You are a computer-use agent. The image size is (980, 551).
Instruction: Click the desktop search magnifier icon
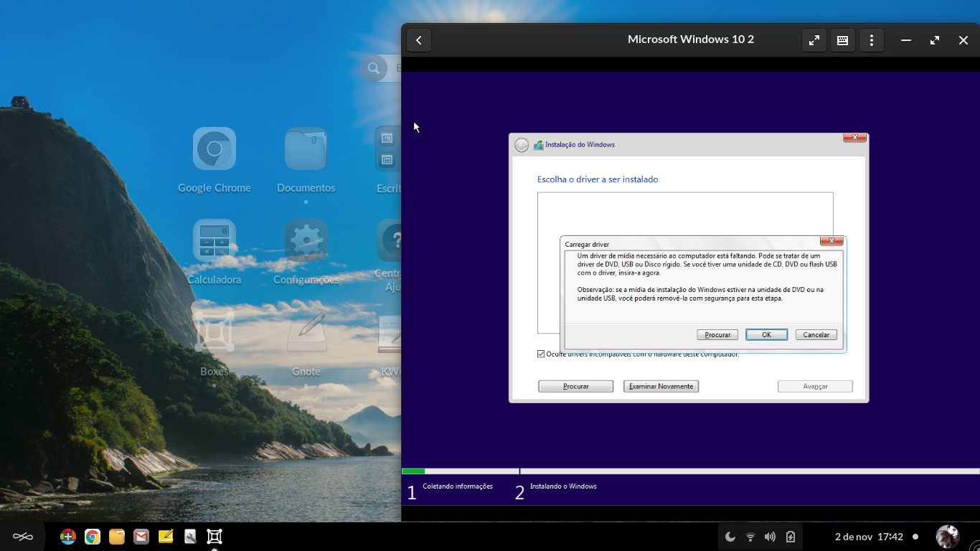[373, 68]
